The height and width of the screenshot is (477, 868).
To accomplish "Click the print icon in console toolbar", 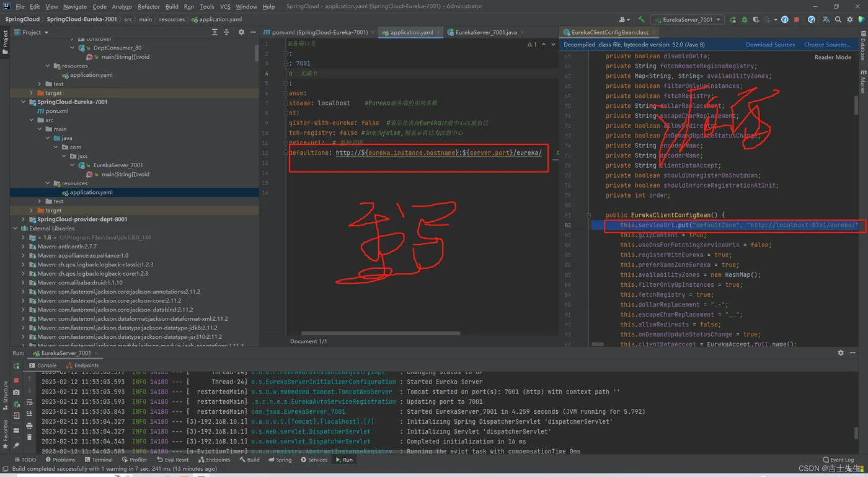I will pos(29,426).
